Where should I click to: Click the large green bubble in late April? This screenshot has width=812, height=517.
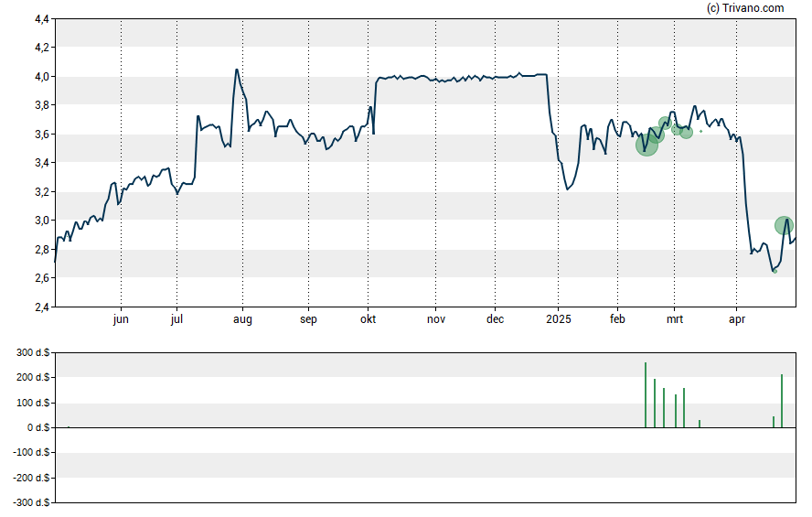pos(784,225)
